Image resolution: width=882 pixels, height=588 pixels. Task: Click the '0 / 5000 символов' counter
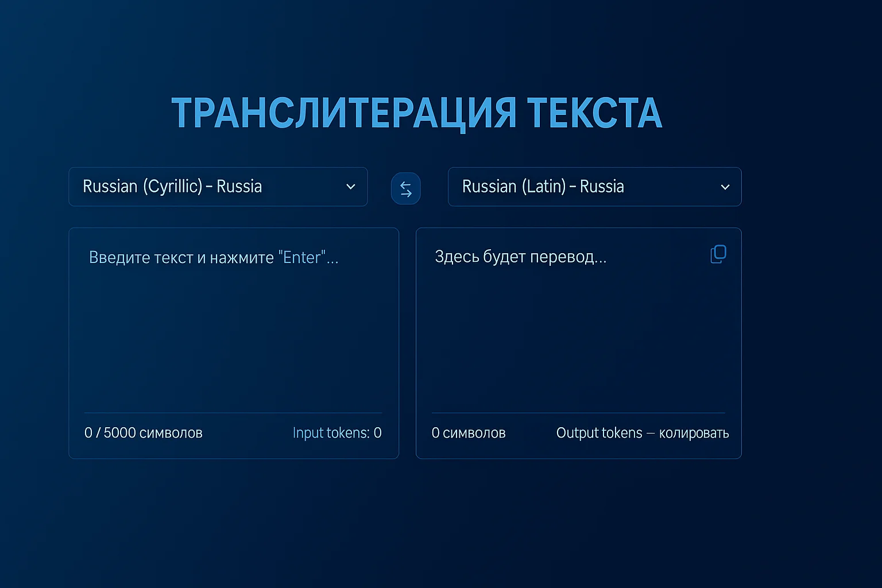click(144, 433)
